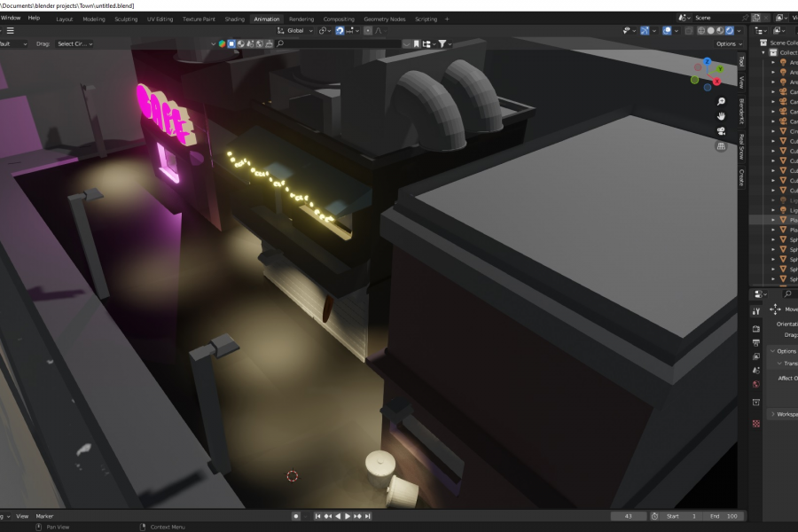Open object visibility and selectability dropdown

629,30
